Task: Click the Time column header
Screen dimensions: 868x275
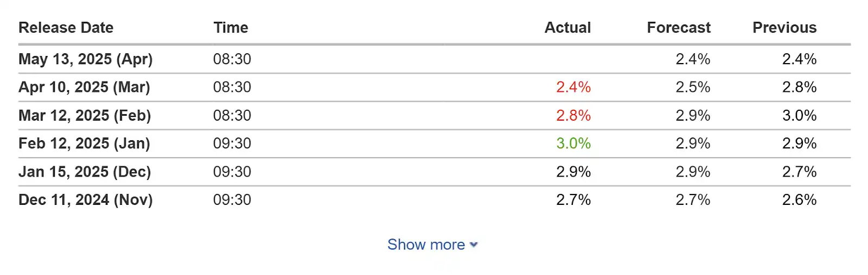Action: [x=231, y=28]
